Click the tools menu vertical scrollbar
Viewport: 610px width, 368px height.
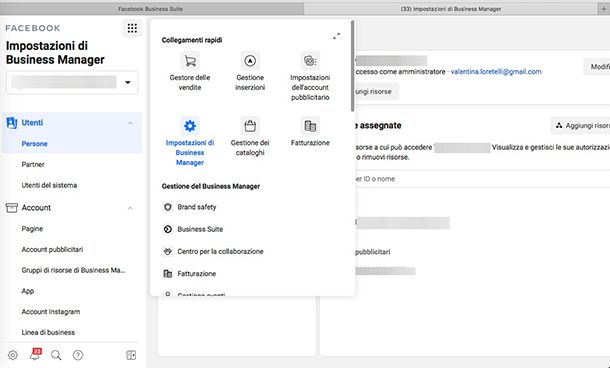pos(352,66)
